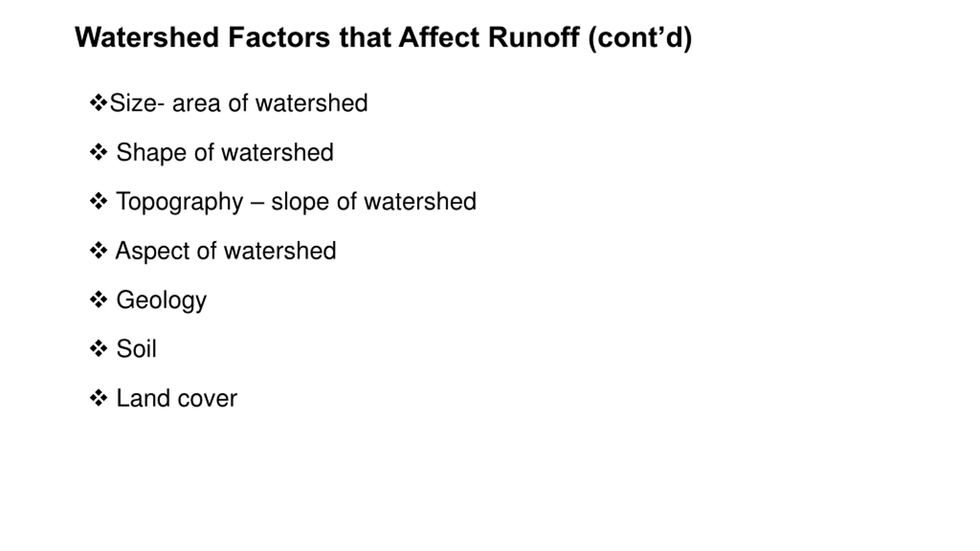The image size is (980, 551).
Task: Select the 'Land cover' bullet text
Action: 176,398
